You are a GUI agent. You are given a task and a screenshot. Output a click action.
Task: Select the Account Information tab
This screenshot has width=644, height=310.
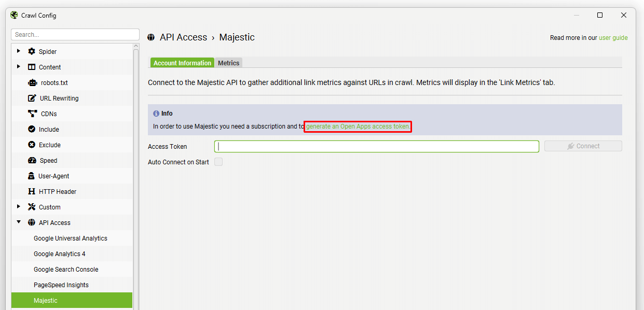click(182, 63)
